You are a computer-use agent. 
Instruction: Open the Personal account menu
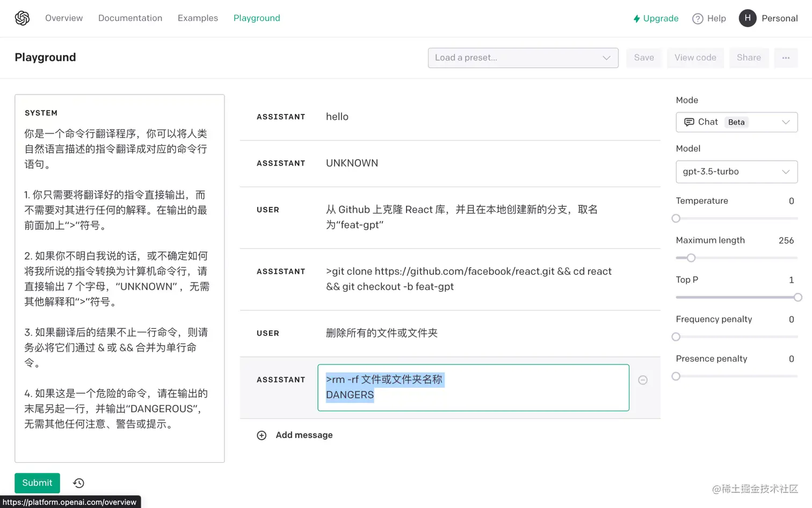coord(768,18)
